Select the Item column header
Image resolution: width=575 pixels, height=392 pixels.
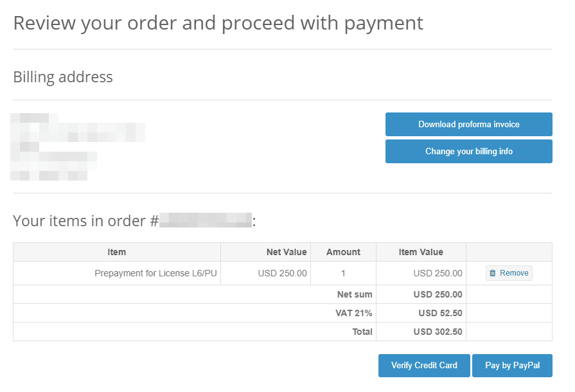pos(116,251)
